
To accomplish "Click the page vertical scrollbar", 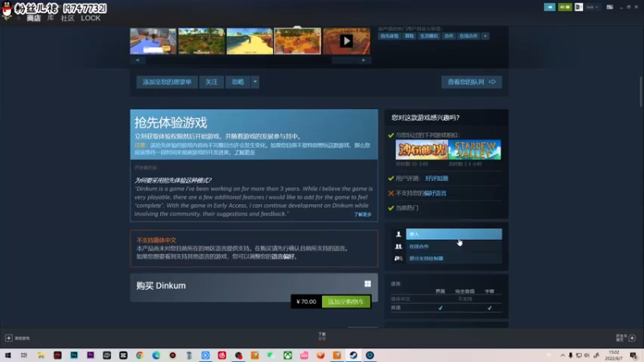I will [640, 92].
